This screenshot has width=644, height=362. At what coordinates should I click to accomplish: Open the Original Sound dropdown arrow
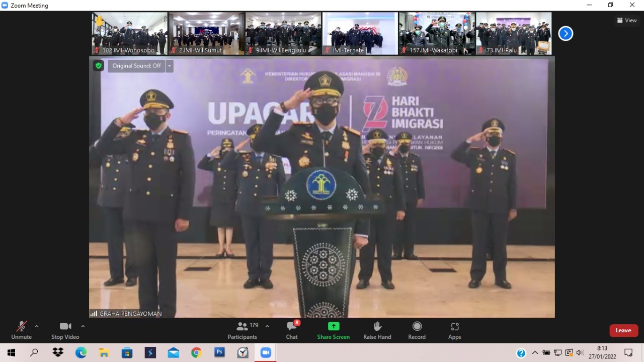[x=170, y=66]
